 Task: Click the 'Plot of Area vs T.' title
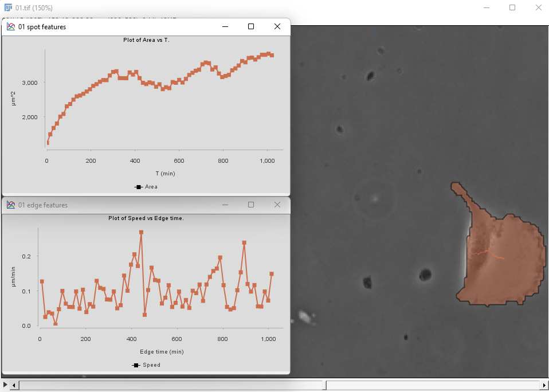[146, 40]
